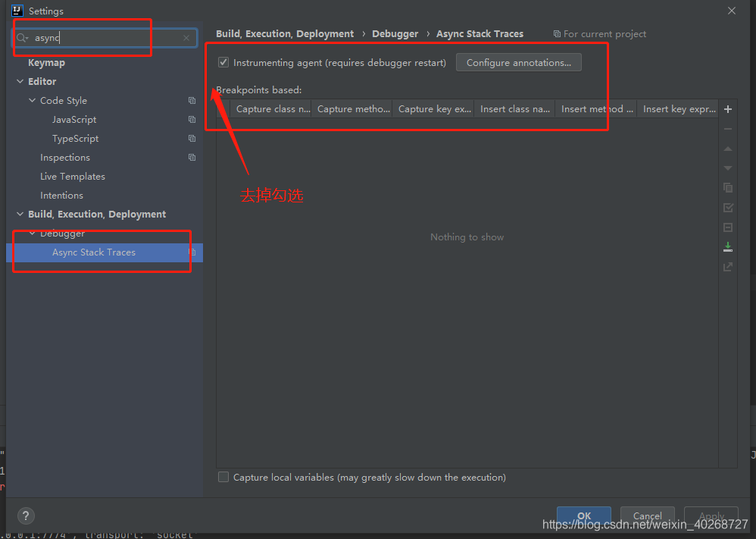Collapse the Editor tree section

20,81
